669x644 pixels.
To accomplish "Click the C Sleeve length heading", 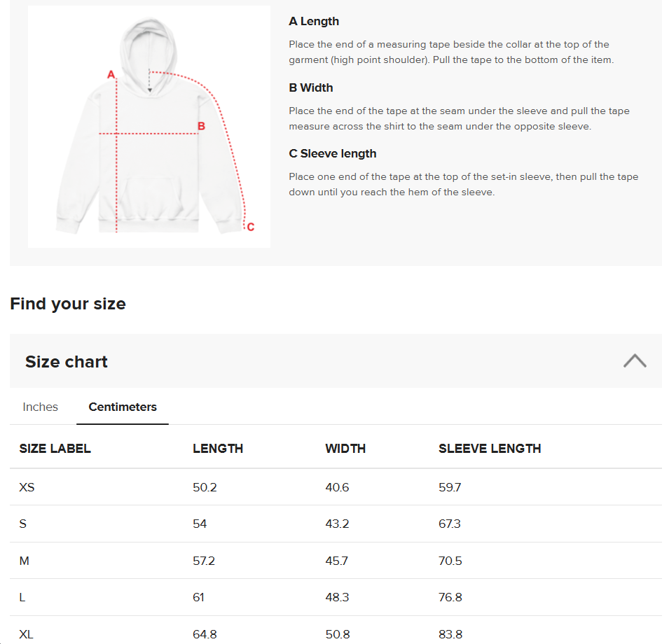I will [x=332, y=153].
